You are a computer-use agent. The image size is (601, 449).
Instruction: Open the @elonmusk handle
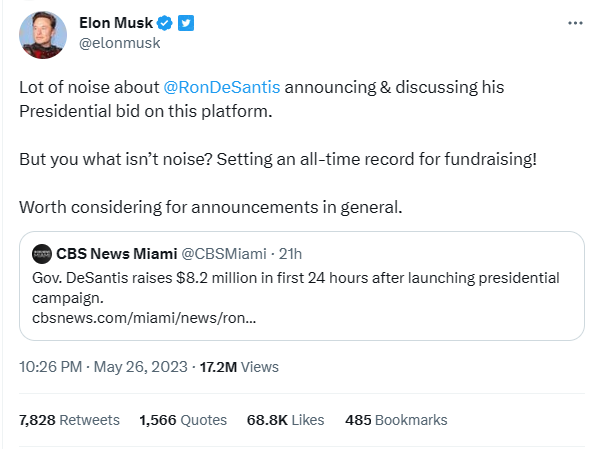(x=120, y=43)
